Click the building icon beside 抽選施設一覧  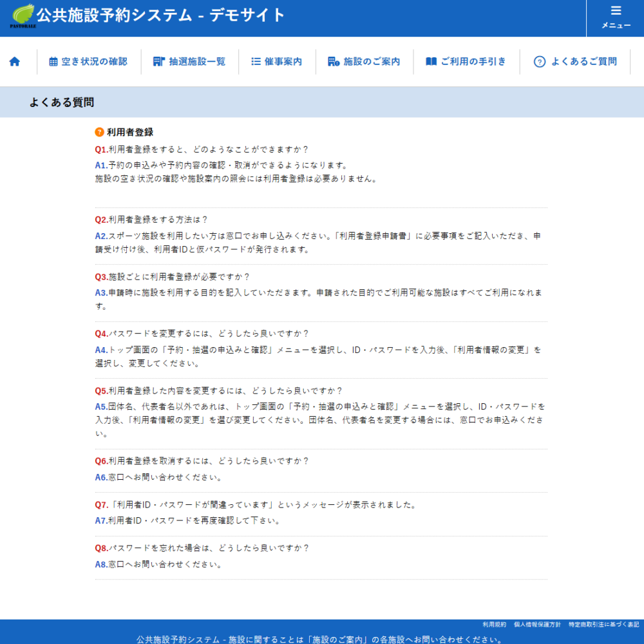[159, 62]
